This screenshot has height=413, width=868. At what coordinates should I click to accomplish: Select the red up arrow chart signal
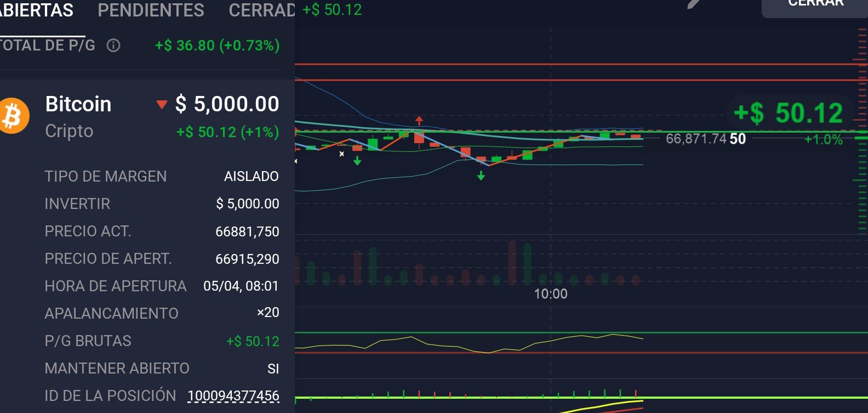[x=419, y=120]
